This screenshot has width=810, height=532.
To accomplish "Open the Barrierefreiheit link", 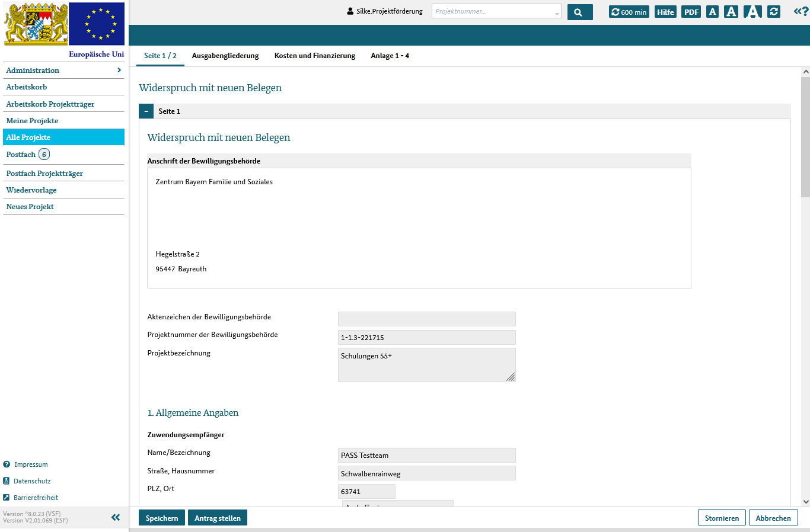I will [x=36, y=498].
